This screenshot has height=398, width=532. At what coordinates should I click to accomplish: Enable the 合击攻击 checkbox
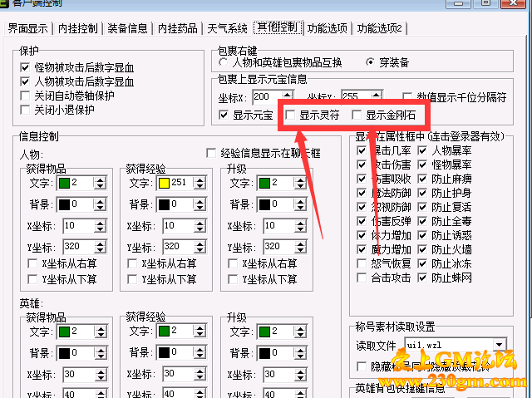362,278
